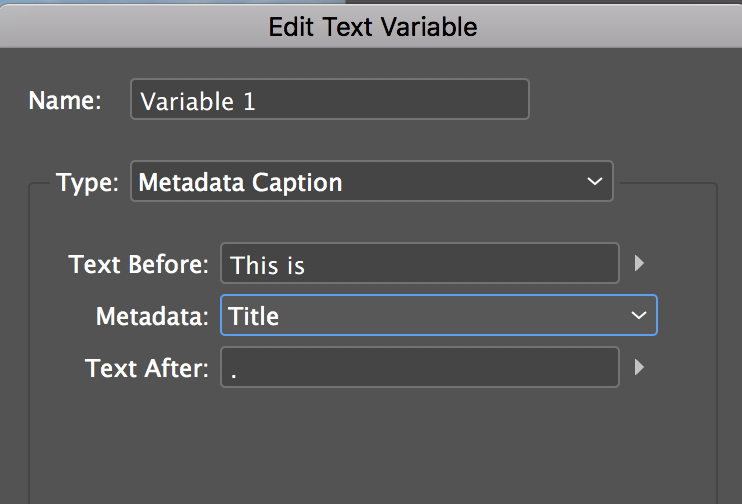Image resolution: width=742 pixels, height=504 pixels.
Task: Click the Edit Text Variable title bar
Action: point(372,26)
